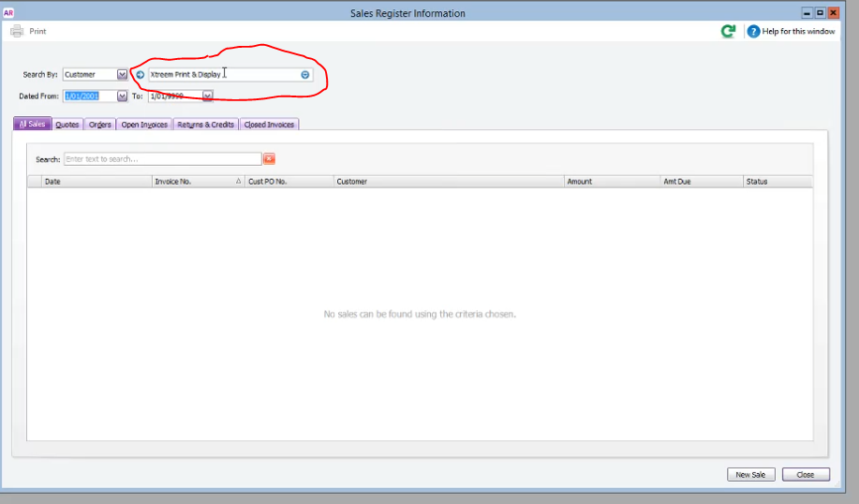This screenshot has width=859, height=504.
Task: Sort by the Status column header
Action: [x=778, y=182]
